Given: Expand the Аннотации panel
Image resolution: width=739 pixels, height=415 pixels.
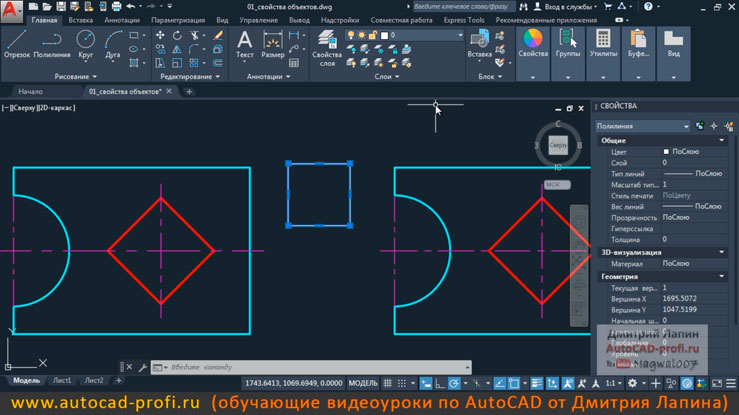Looking at the screenshot, I should point(269,76).
